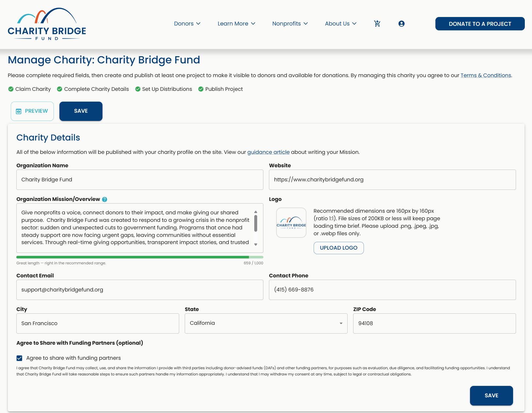The height and width of the screenshot is (413, 532).
Task: Expand the Donors navigation menu
Action: pos(187,24)
